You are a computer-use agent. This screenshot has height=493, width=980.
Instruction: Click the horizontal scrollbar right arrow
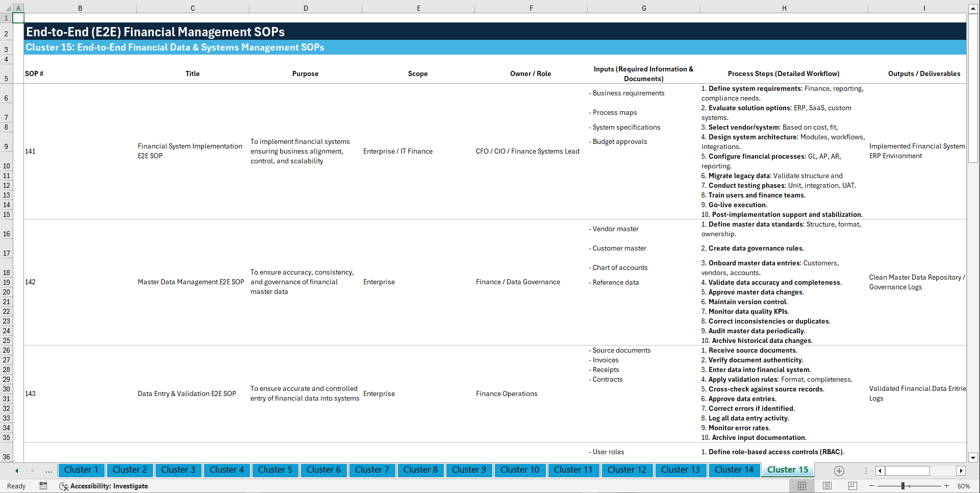tap(961, 471)
